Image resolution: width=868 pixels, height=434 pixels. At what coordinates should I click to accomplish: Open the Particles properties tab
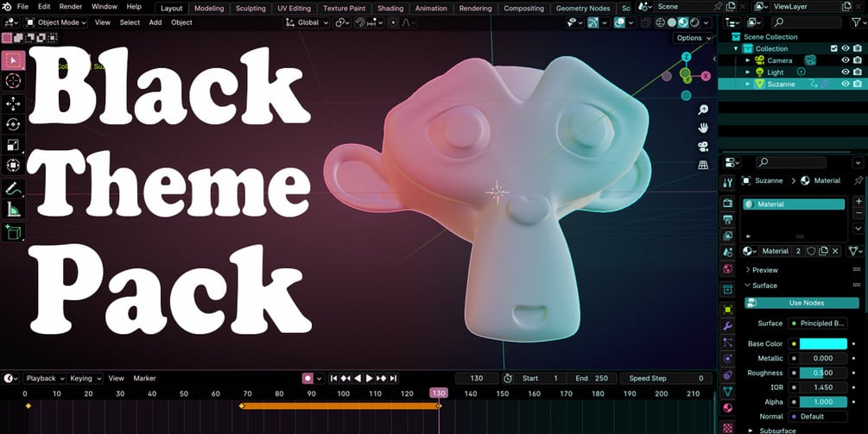pyautogui.click(x=728, y=343)
